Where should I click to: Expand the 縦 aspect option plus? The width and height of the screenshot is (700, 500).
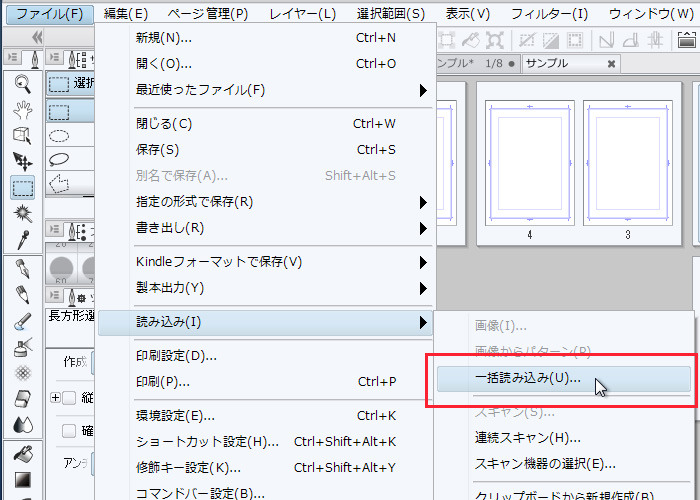[x=55, y=397]
